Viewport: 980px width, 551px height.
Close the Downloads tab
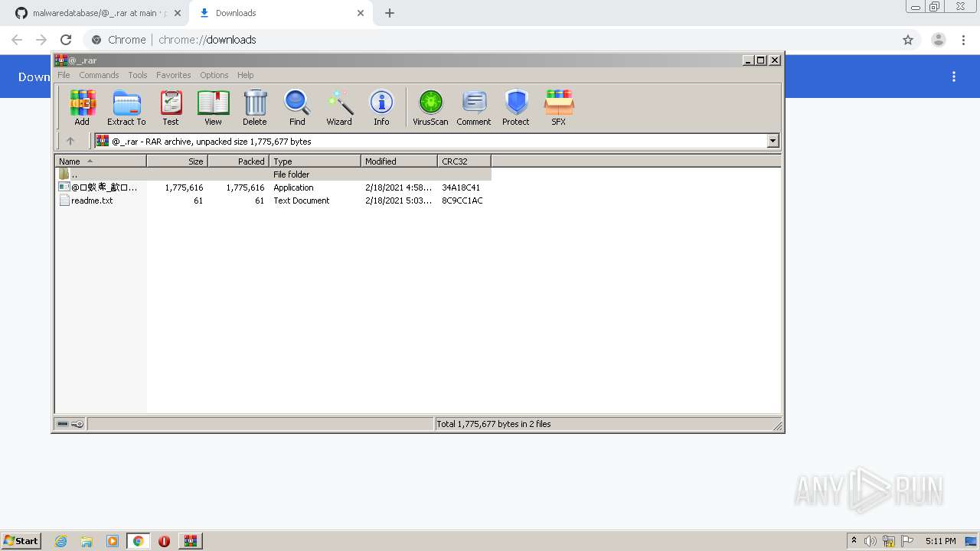(x=361, y=13)
